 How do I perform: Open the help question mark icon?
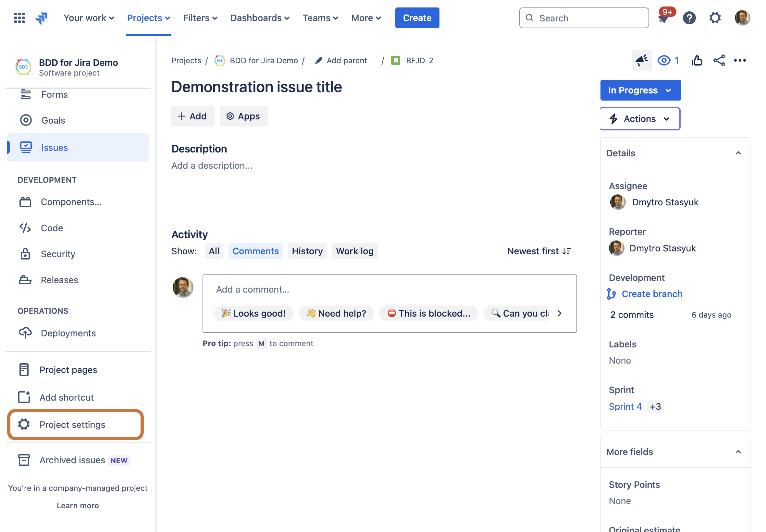[689, 18]
